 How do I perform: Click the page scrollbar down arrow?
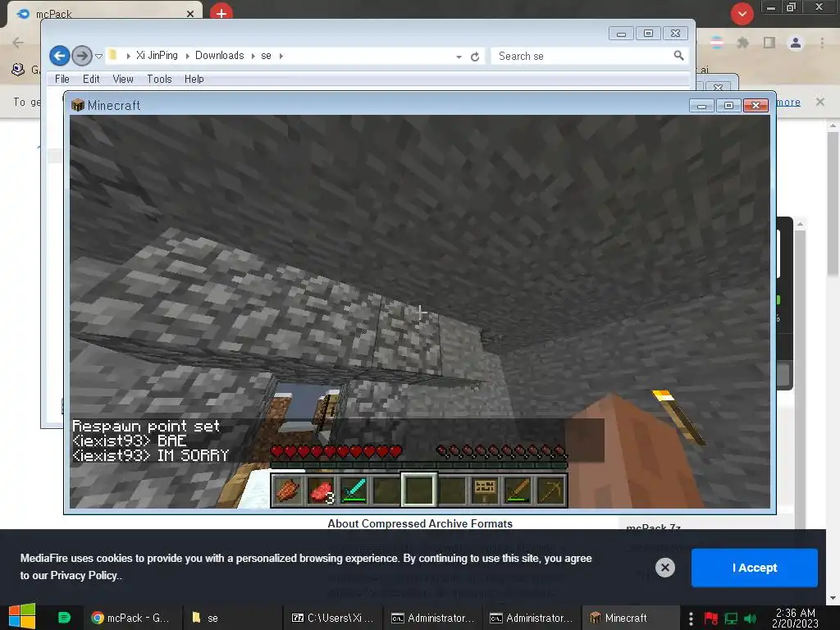pyautogui.click(x=832, y=598)
